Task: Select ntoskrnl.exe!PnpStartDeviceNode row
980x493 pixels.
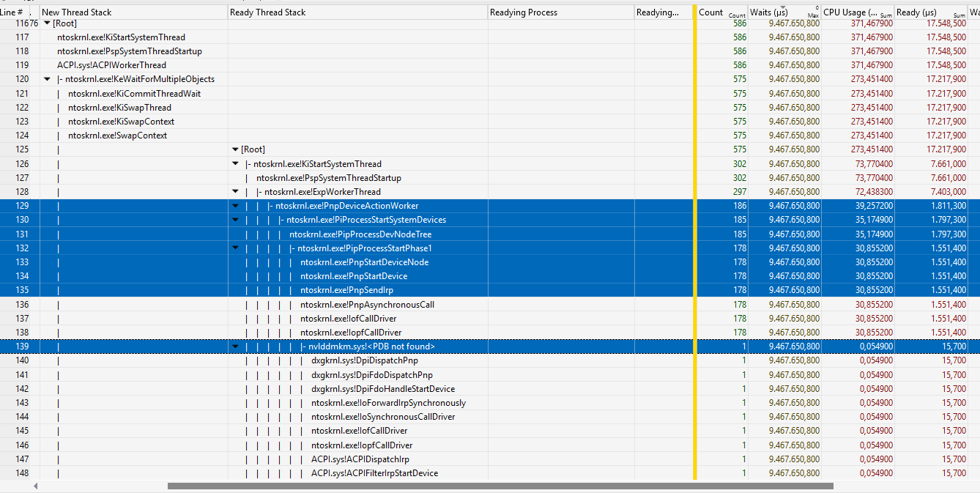Action: [364, 262]
